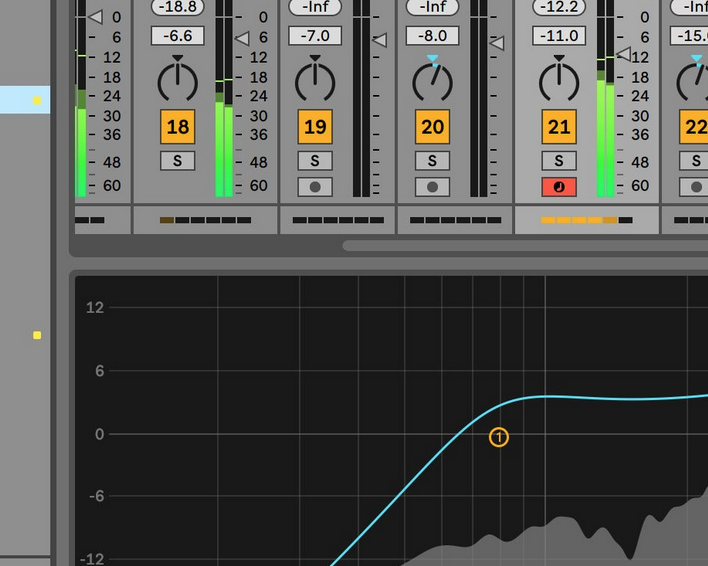
Task: Toggle the track 19 activator button
Action: pyautogui.click(x=315, y=127)
